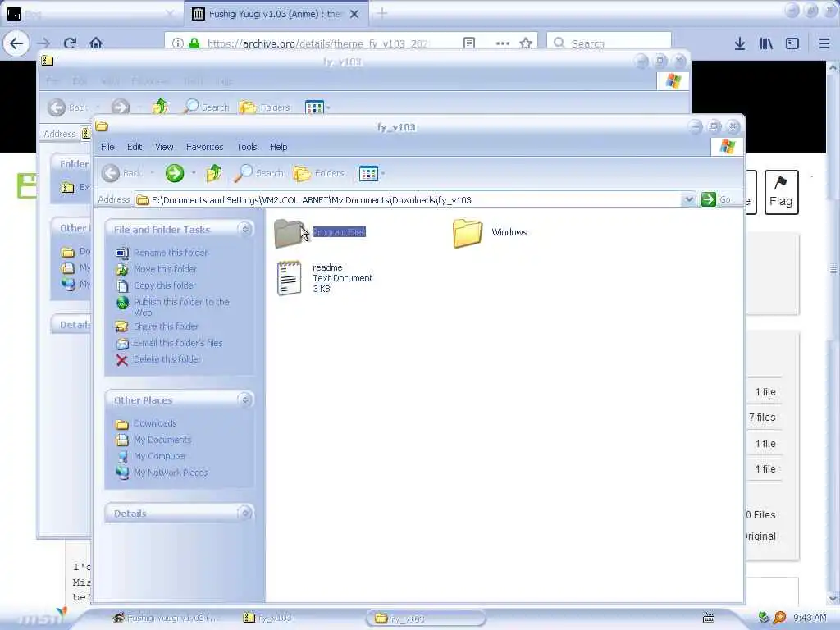Click Move this folder

coord(165,269)
